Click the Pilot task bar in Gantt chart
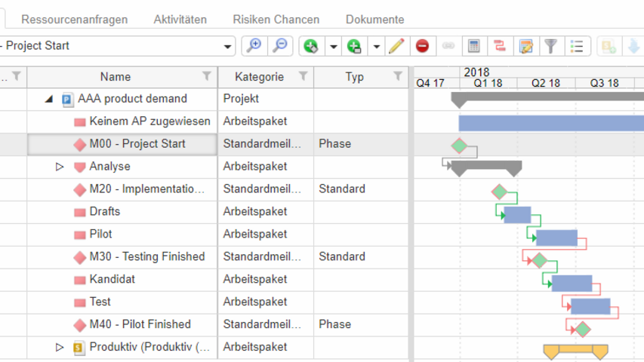This screenshot has height=362, width=644. [x=556, y=238]
